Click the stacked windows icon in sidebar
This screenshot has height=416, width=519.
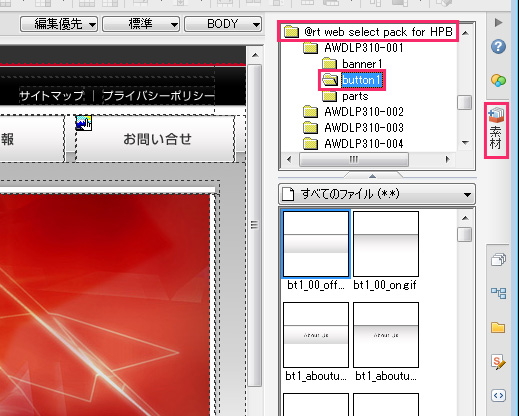tap(498, 259)
